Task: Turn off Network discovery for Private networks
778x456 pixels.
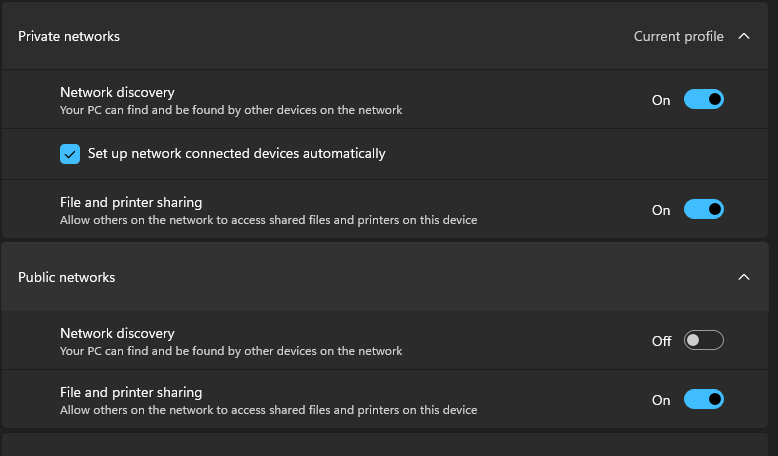Action: [x=703, y=100]
